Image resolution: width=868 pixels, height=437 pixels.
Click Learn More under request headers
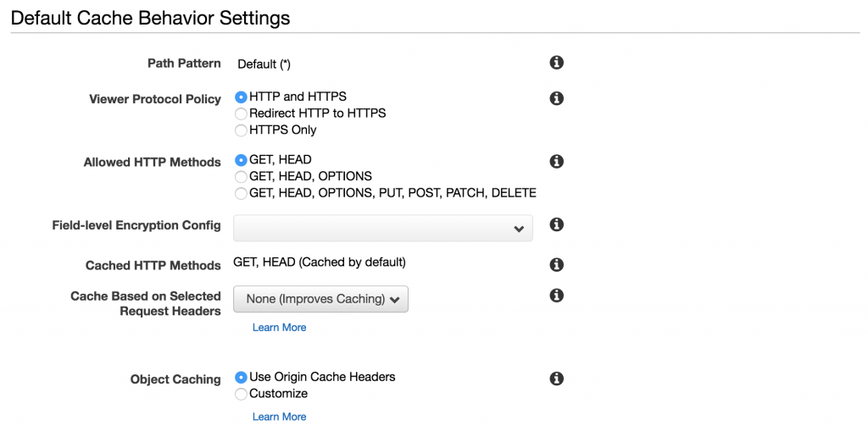[x=279, y=328]
